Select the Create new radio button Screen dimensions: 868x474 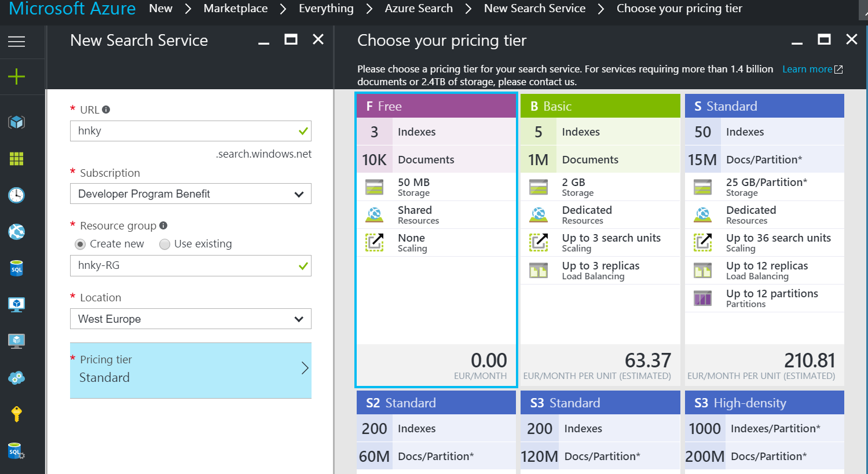[80, 245]
